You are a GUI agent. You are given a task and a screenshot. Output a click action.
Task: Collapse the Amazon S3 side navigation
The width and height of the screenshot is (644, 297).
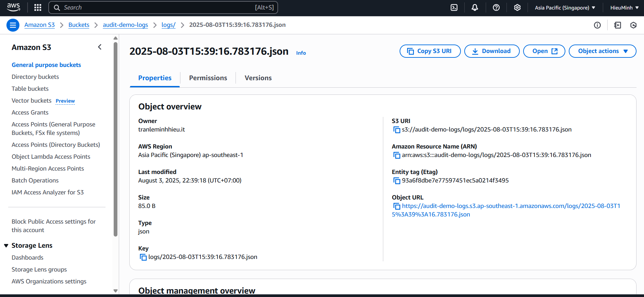pyautogui.click(x=100, y=47)
